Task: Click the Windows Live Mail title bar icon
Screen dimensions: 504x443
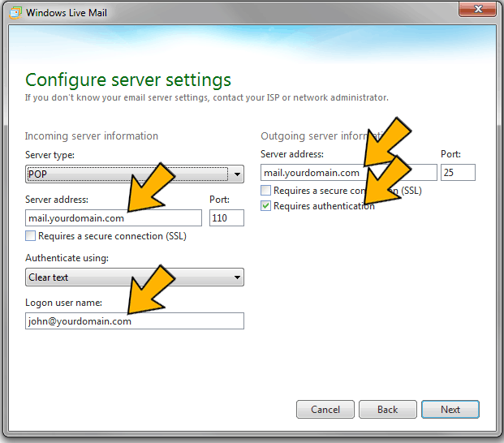Action: click(15, 13)
